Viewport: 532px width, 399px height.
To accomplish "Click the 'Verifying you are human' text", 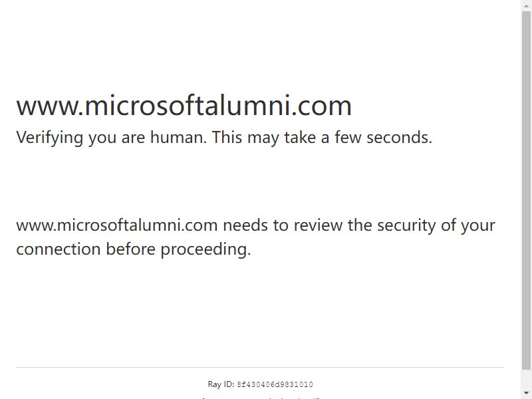I will [111, 138].
